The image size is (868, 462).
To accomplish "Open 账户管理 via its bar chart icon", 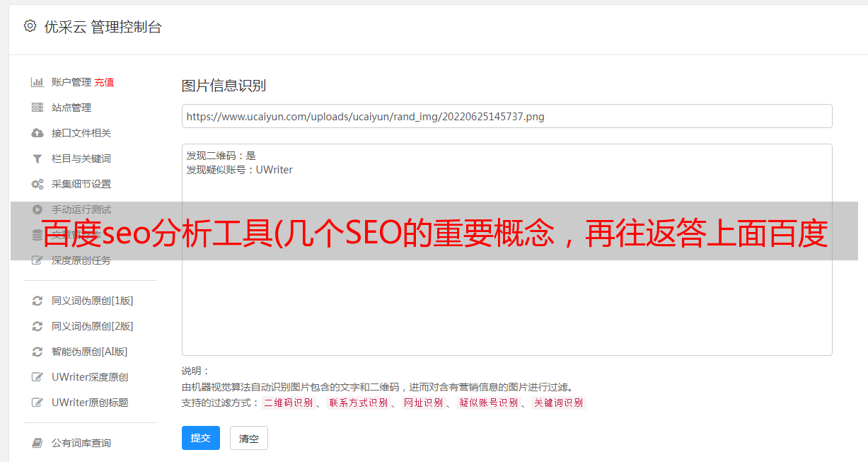I will coord(37,82).
